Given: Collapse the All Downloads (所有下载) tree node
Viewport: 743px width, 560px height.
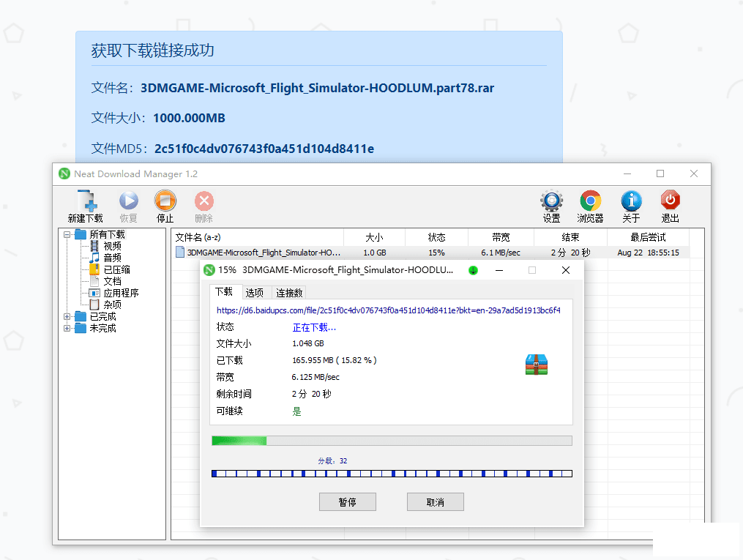Looking at the screenshot, I should pos(67,234).
